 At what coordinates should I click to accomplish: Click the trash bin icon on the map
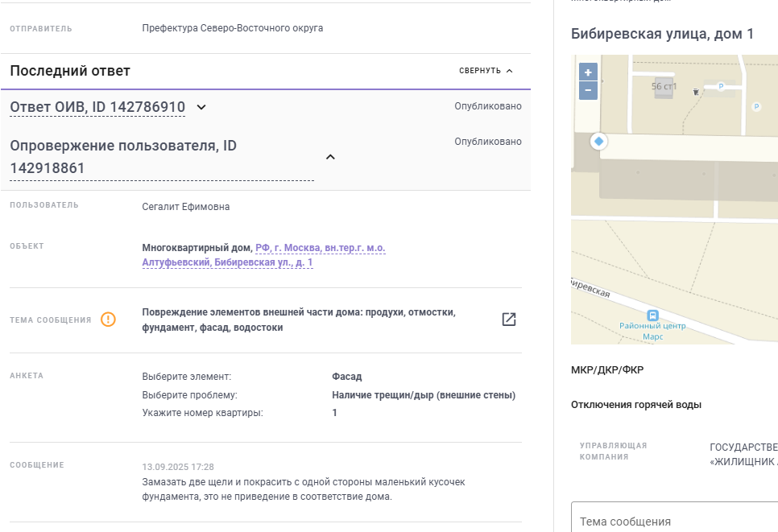pos(696,92)
